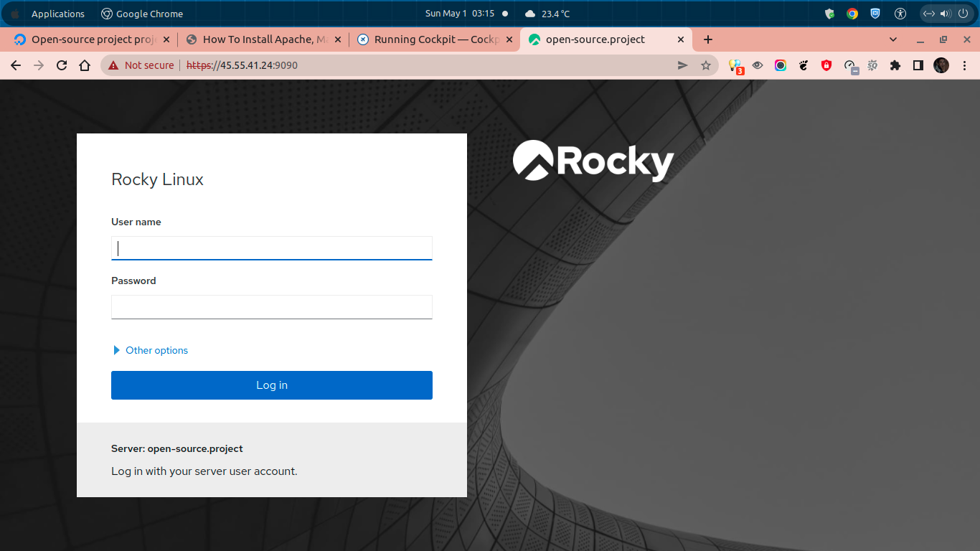Click the send/share icon in address bar

(683, 65)
